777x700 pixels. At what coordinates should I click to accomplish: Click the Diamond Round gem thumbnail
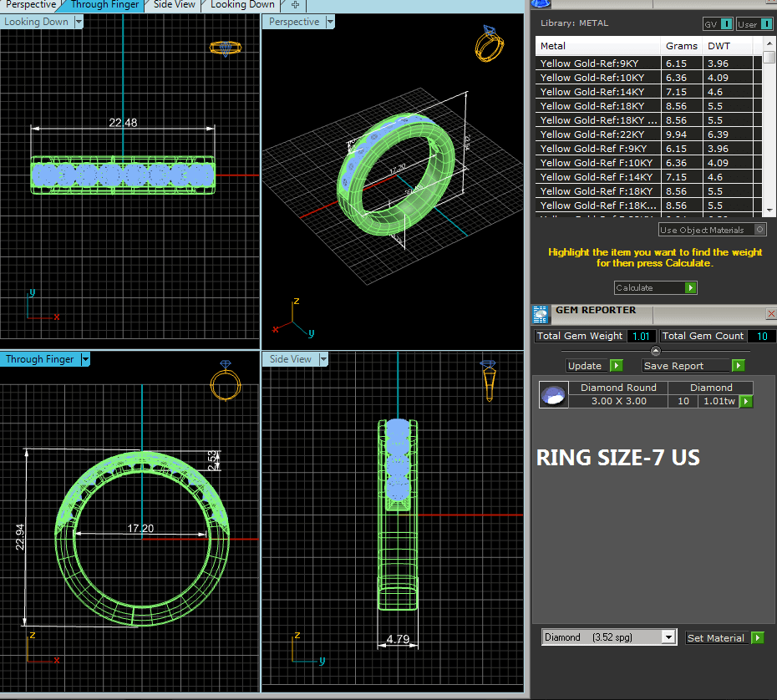click(x=552, y=394)
